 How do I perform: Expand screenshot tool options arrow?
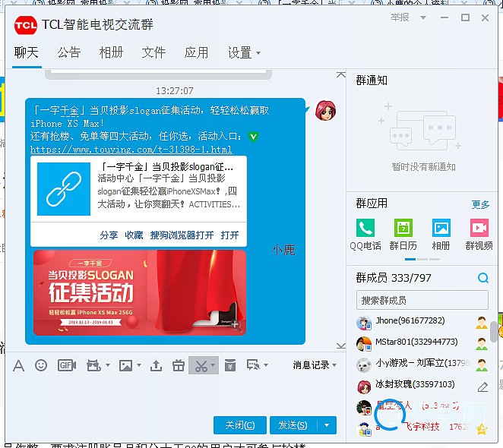[213, 365]
